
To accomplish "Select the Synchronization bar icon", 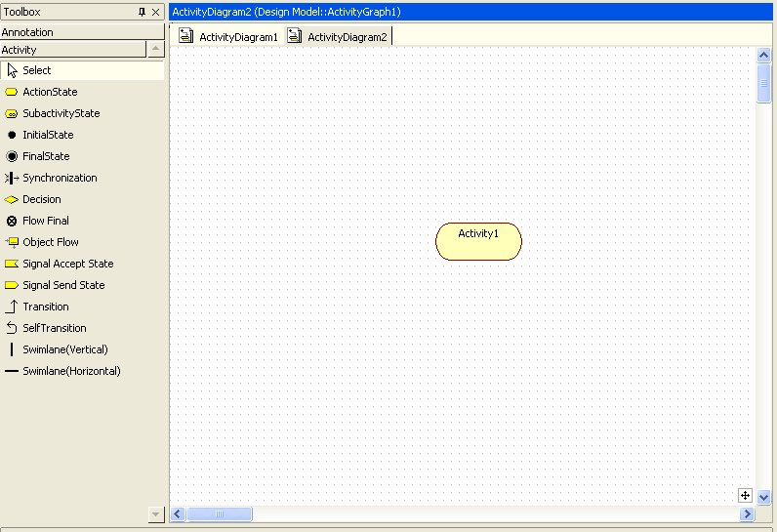I will coord(12,178).
